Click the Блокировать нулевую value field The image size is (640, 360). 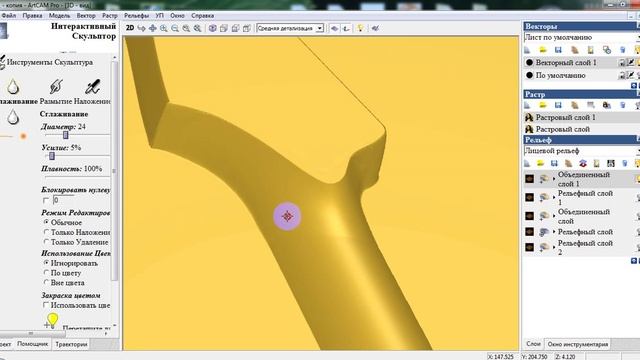point(63,200)
